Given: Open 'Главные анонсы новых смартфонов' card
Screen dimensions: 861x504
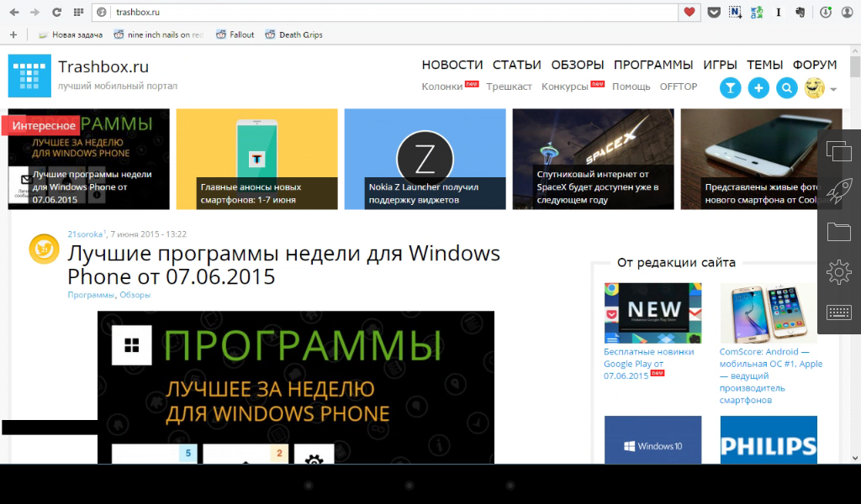Looking at the screenshot, I should coord(257,159).
